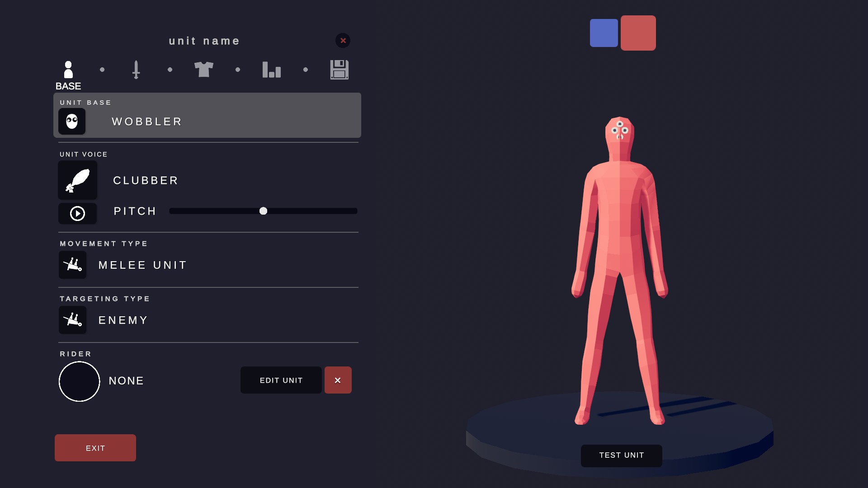Select the Base person tab icon
The height and width of the screenshot is (488, 868).
(68, 70)
